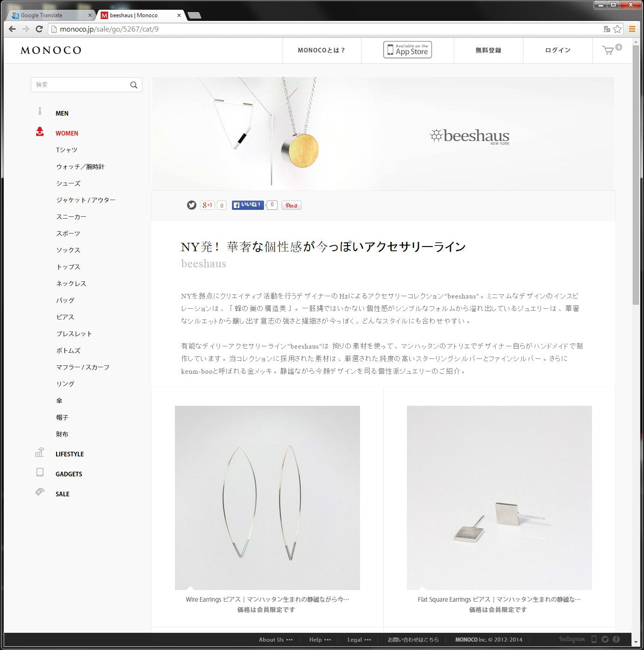The height and width of the screenshot is (650, 644).
Task: Close the Google Translate tab
Action: point(90,15)
